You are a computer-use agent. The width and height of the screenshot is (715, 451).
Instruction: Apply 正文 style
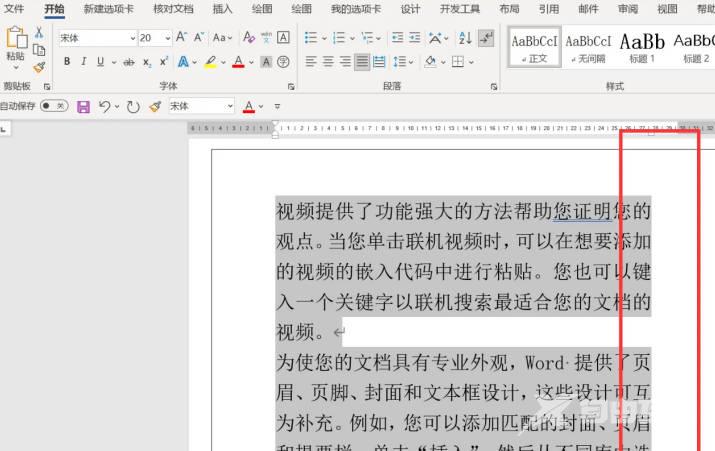coord(534,47)
